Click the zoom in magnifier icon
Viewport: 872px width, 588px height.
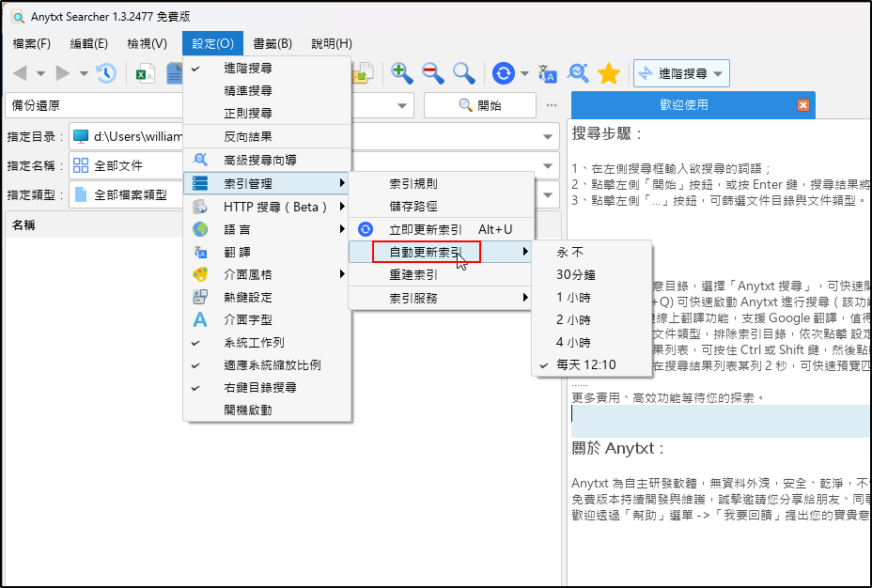click(402, 73)
